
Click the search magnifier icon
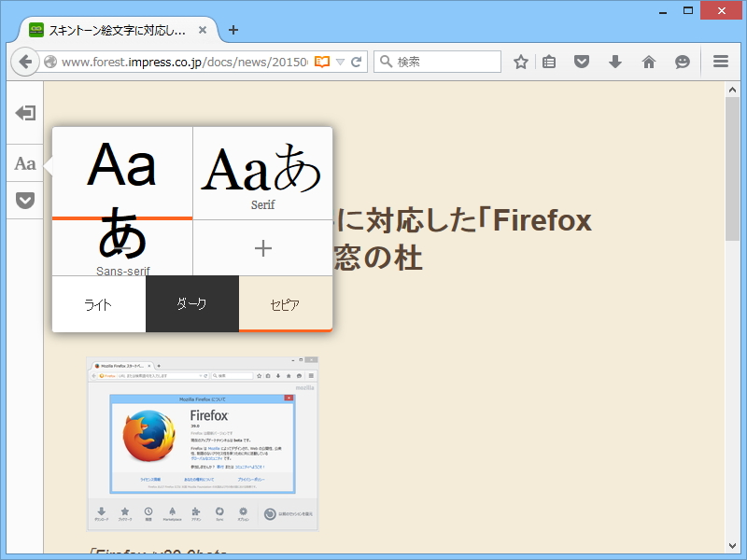(386, 62)
